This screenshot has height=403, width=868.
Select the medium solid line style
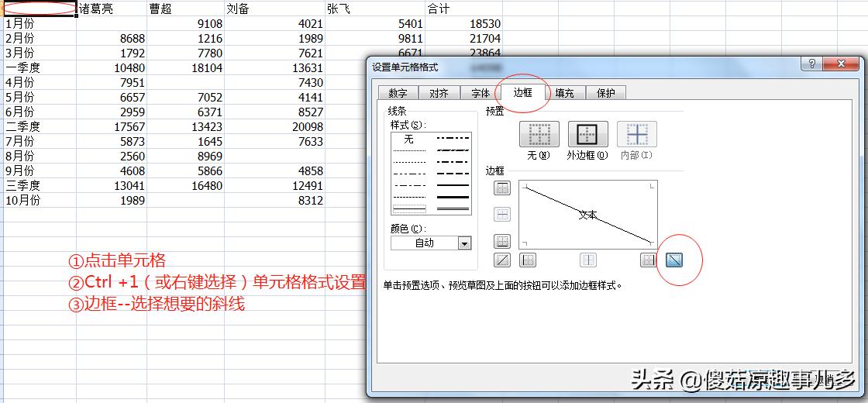(x=453, y=185)
